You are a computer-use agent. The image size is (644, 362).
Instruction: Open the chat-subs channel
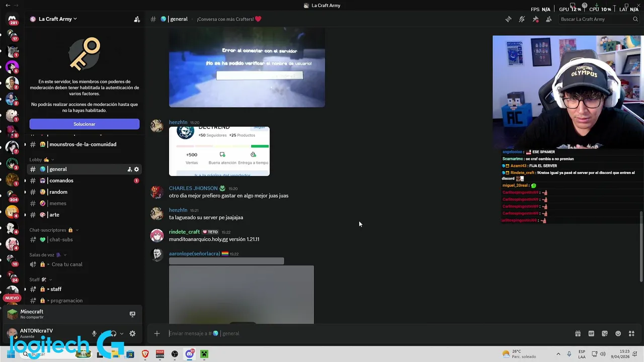point(85,240)
